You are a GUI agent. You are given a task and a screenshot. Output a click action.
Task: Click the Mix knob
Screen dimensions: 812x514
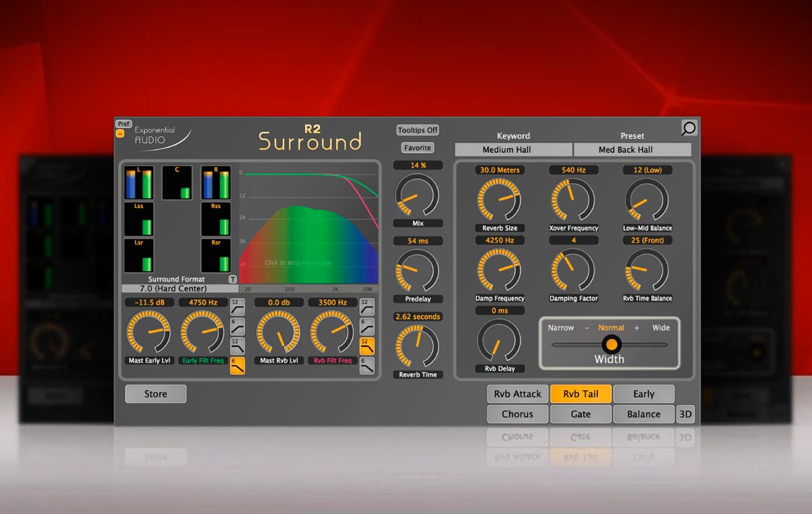pos(417,195)
